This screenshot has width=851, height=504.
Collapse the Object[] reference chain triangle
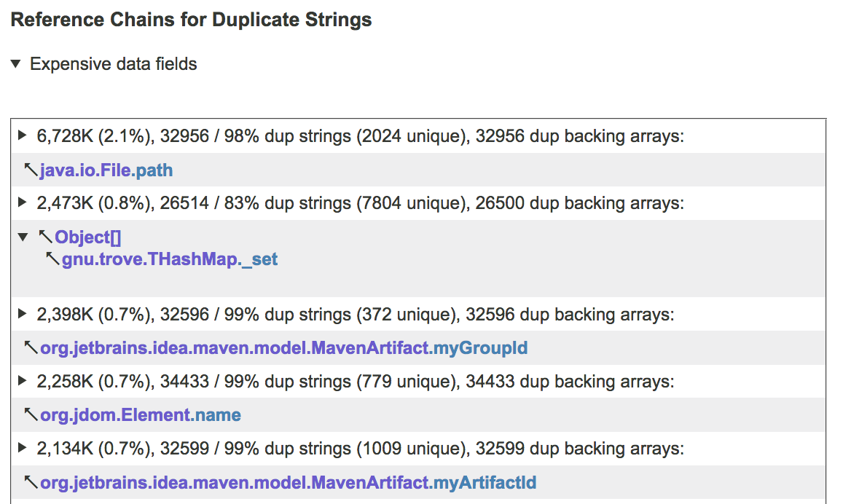23,237
